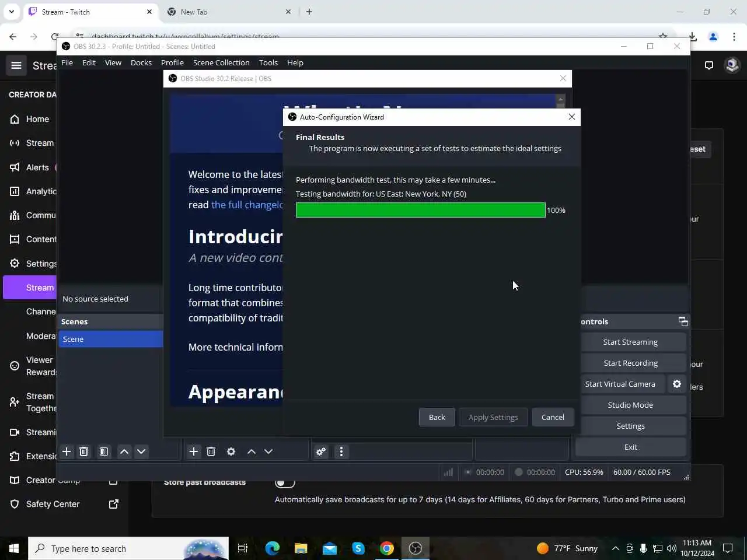Move scene down arrow in Scenes panel
Screen dimensions: 747x560
[x=141, y=452]
